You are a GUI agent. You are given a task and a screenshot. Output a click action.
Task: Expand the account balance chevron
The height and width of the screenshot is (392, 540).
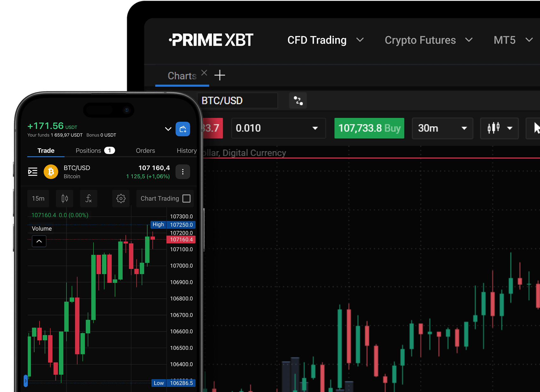[x=168, y=129]
